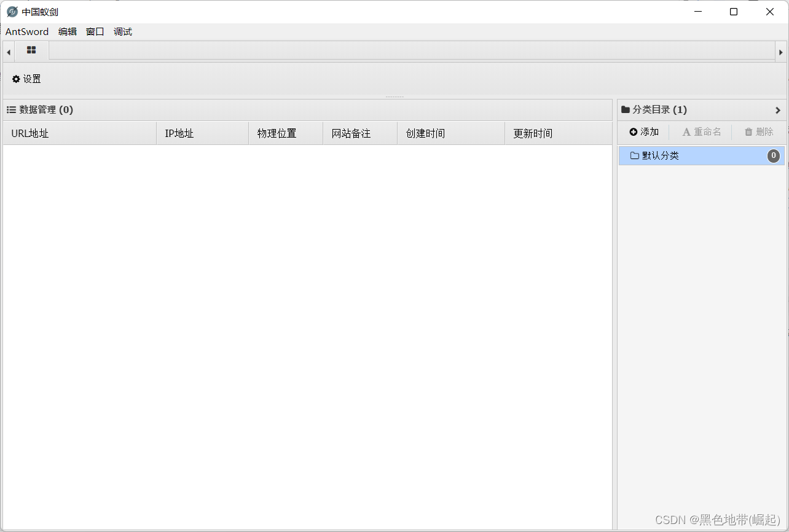Sort by IP地址 column header

pos(203,133)
